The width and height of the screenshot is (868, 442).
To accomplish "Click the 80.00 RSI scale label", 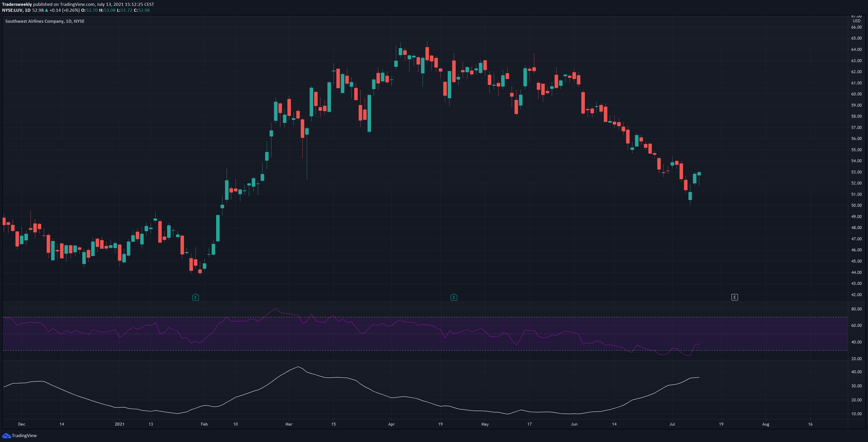I will (856, 309).
